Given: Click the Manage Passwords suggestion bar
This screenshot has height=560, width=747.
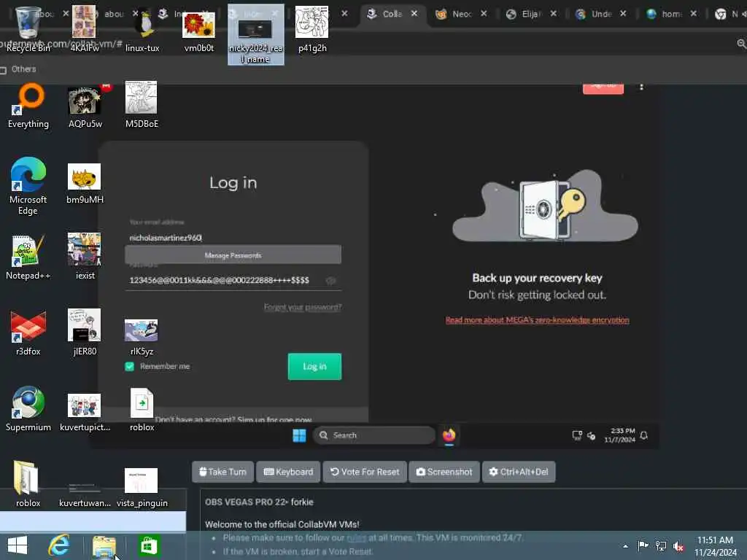Looking at the screenshot, I should tap(233, 254).
